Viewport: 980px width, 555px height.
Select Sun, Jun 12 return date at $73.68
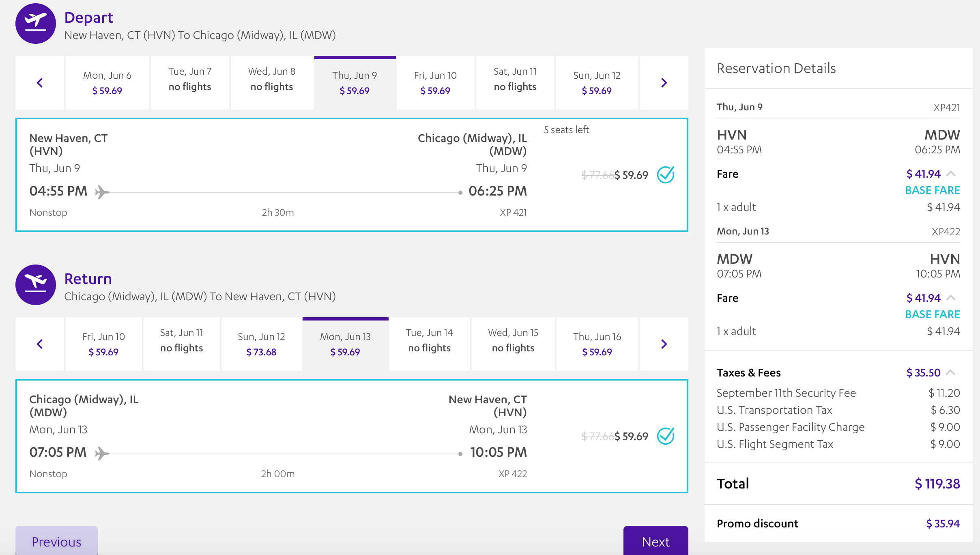click(x=261, y=344)
